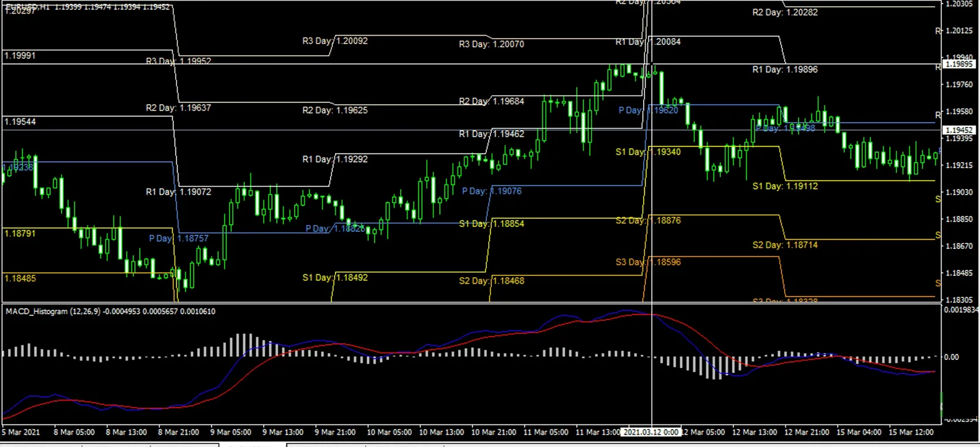Click the R2 Day: 1.19684 resistance label

point(491,101)
